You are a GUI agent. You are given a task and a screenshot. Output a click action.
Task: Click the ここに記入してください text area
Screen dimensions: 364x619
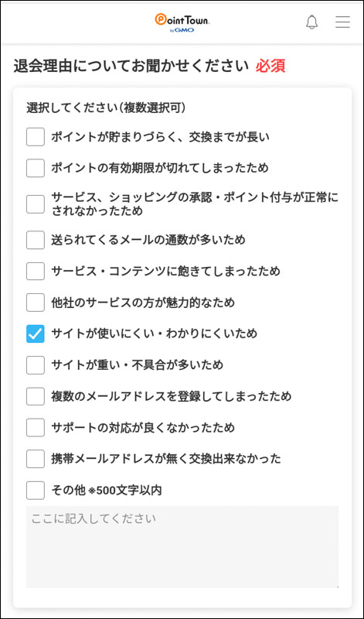[x=182, y=547]
